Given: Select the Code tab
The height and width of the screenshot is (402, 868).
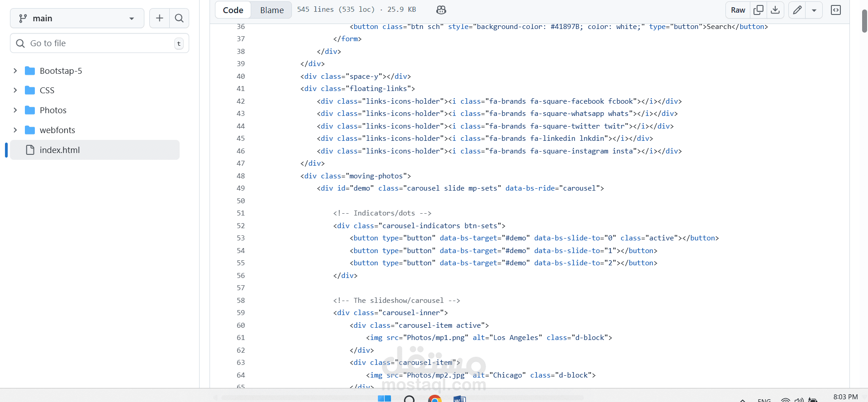Looking at the screenshot, I should pos(233,10).
